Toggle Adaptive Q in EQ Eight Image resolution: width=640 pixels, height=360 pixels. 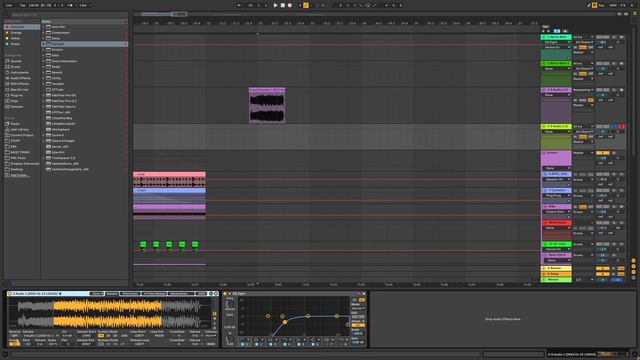(358, 325)
